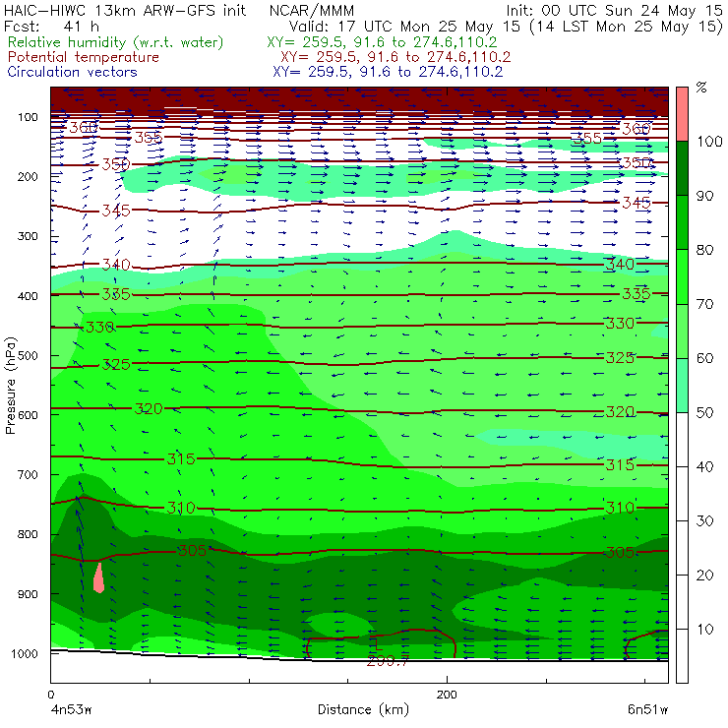Click the colorbar '30' label
This screenshot has height=728, width=728.
tap(705, 520)
